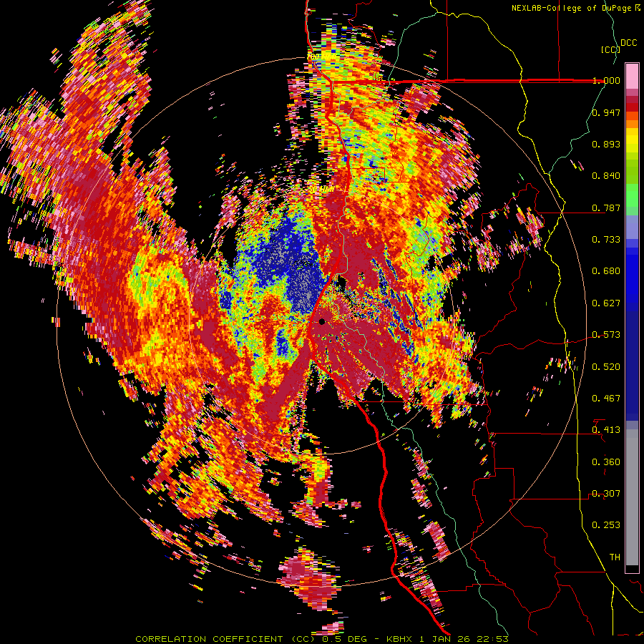Image resolution: width=644 pixels, height=644 pixels.
Task: Pick the periwinkle color bar segment near 0.733
Action: [x=632, y=227]
